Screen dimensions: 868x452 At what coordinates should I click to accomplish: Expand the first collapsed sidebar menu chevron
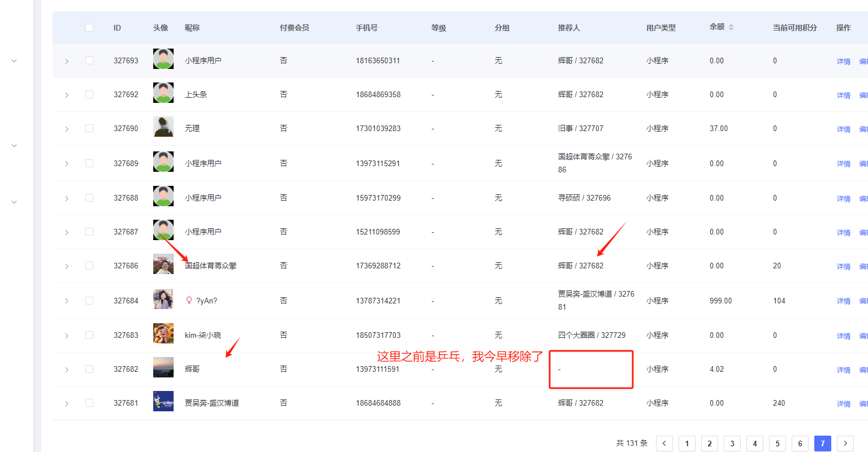[14, 61]
